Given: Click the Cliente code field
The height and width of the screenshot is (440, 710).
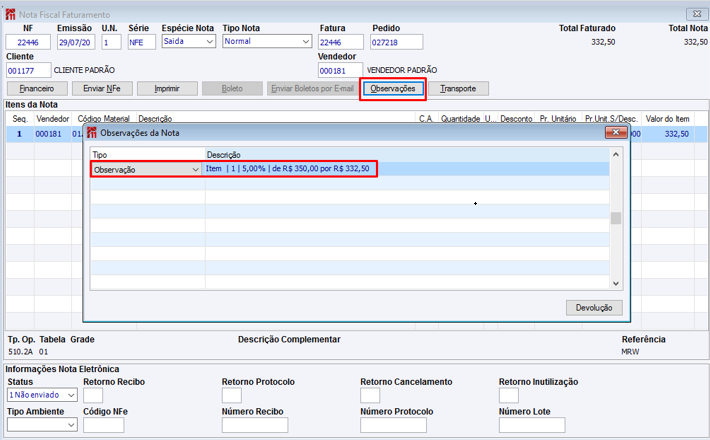Looking at the screenshot, I should [x=29, y=70].
